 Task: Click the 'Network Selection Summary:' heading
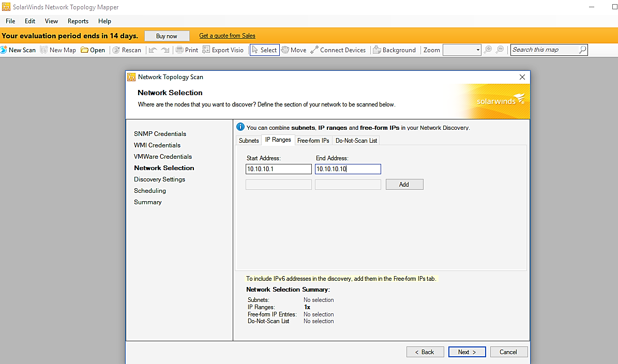288,290
